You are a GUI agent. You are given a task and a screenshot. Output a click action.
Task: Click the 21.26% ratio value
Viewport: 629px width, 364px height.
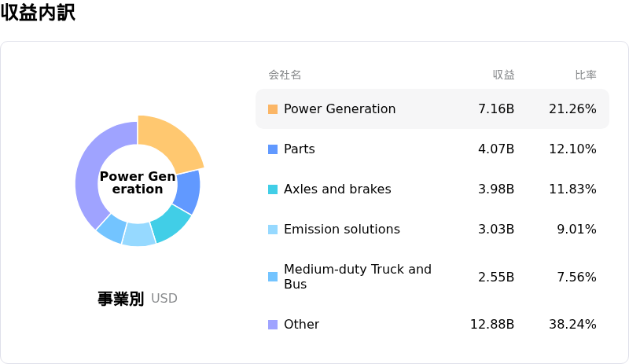[572, 109]
